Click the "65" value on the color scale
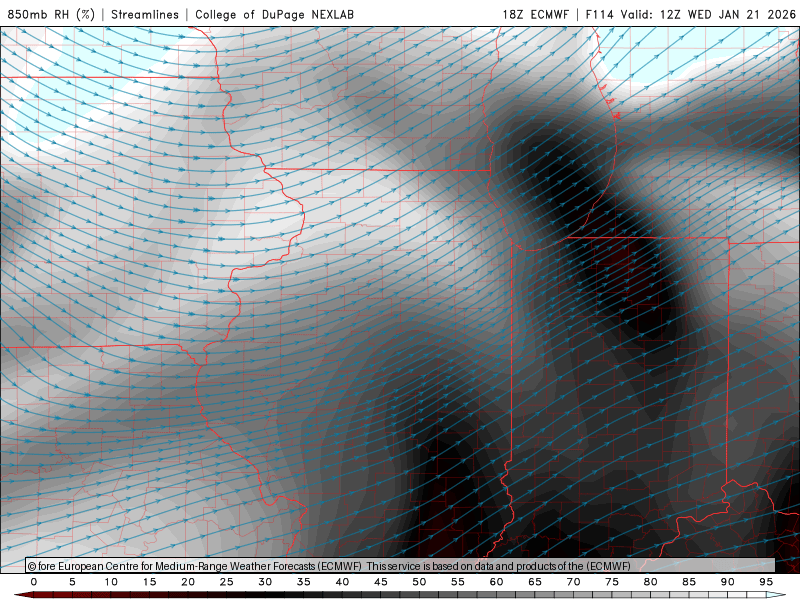Image resolution: width=800 pixels, height=600 pixels. (x=535, y=582)
